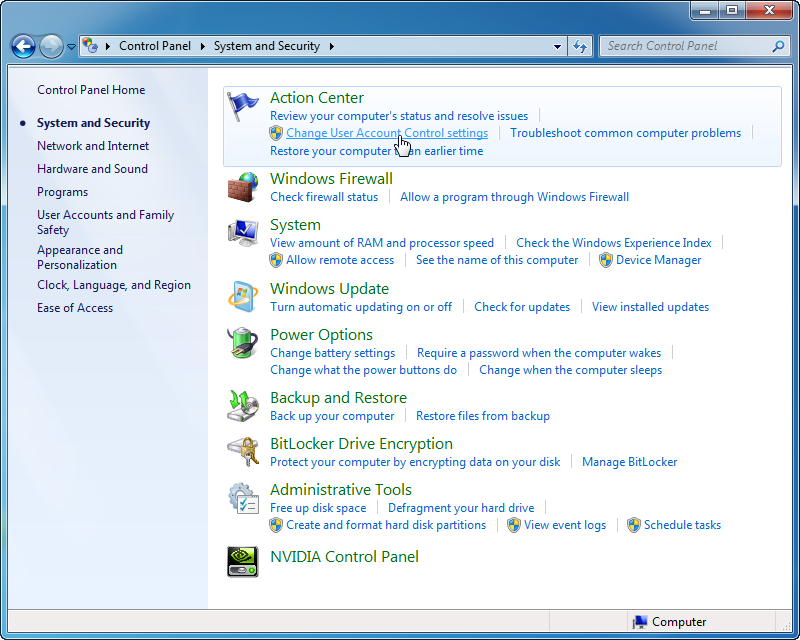Click See the name of this computer

(497, 260)
